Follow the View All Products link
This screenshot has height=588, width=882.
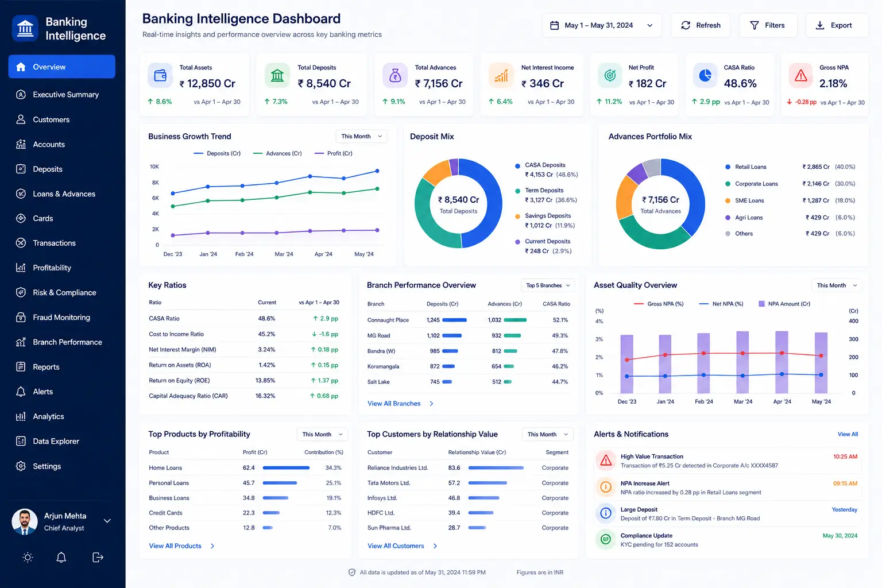181,546
